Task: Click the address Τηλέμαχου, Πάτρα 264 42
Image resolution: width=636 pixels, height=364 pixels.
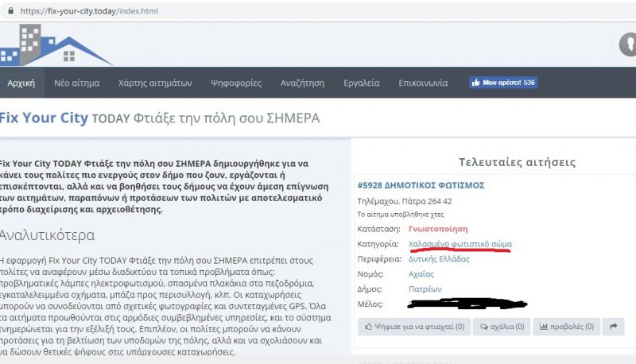Action: click(x=405, y=201)
